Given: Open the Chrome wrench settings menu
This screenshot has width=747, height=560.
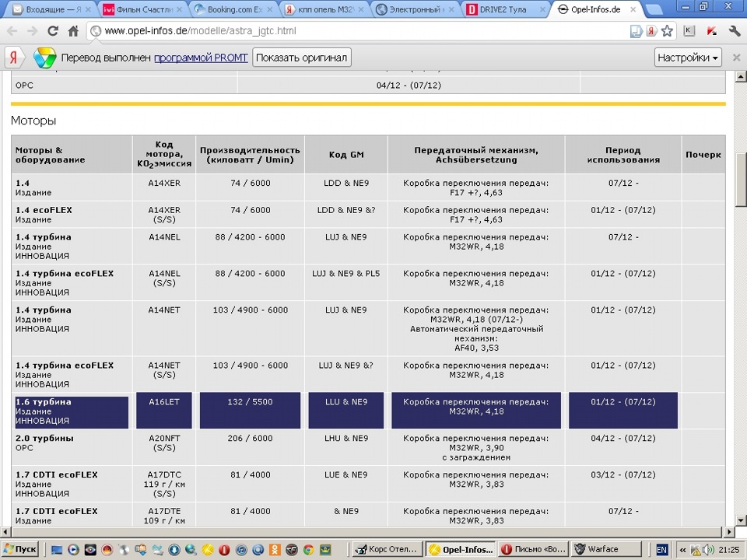Looking at the screenshot, I should tap(734, 31).
